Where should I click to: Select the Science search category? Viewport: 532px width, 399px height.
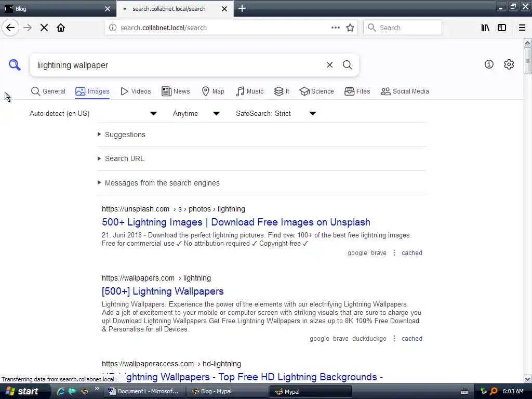[x=316, y=91]
